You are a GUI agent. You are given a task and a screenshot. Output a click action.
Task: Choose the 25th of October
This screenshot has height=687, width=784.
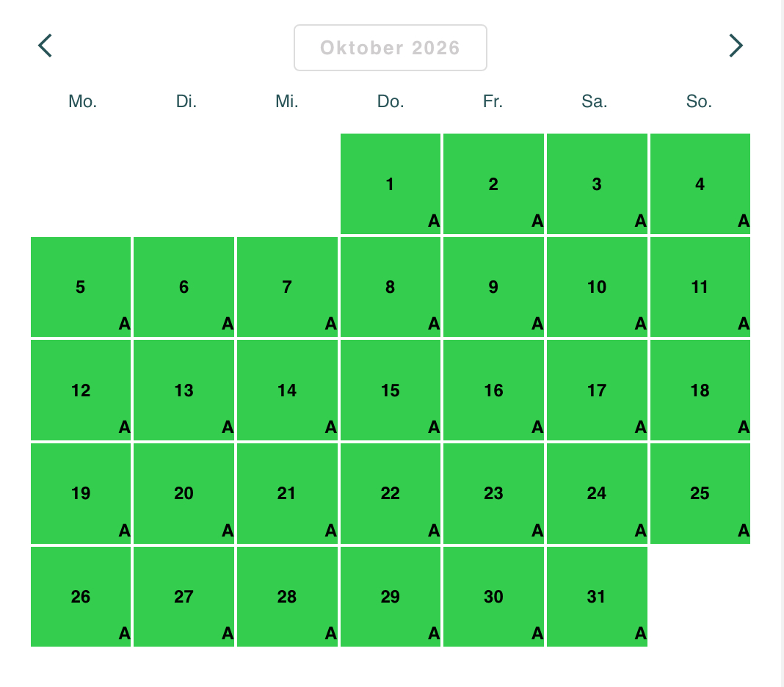pyautogui.click(x=700, y=493)
